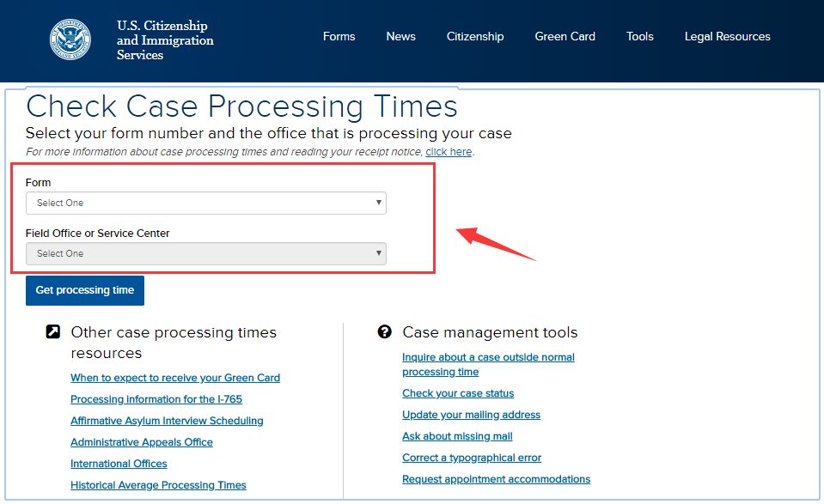Open the Green Card menu
Screen dimensions: 824x504
565,36
